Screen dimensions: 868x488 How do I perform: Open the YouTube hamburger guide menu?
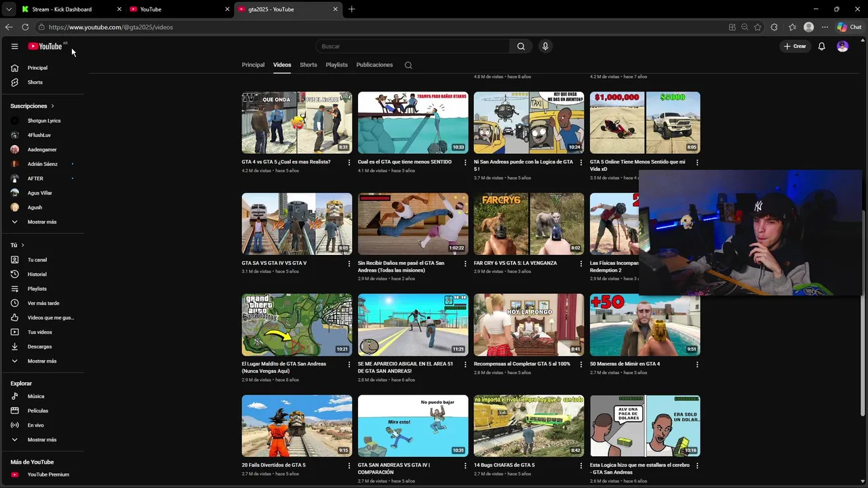coord(14,46)
